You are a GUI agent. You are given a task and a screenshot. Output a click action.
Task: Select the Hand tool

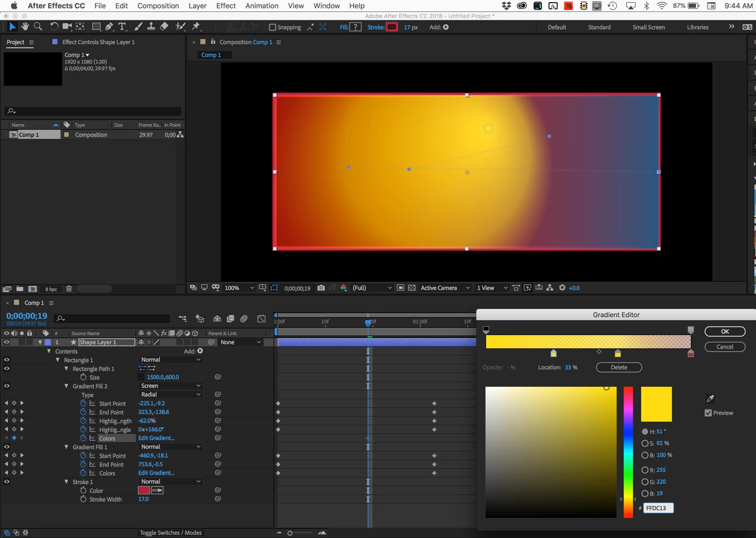coord(25,27)
